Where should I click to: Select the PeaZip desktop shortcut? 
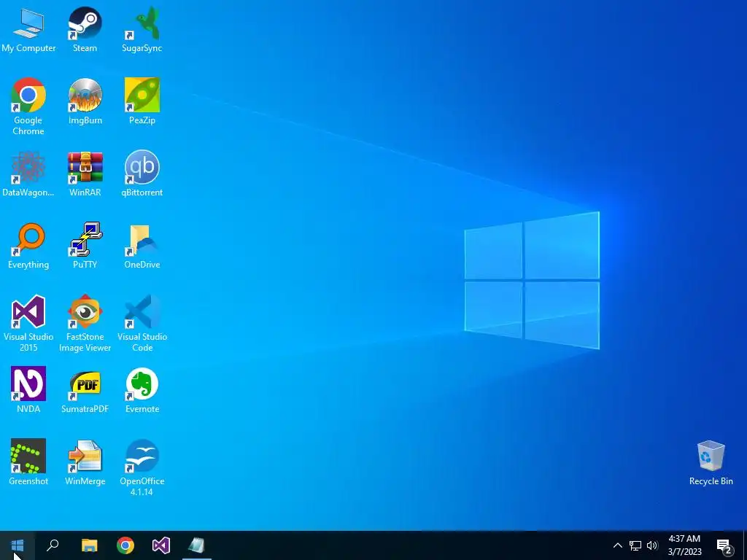click(x=142, y=101)
